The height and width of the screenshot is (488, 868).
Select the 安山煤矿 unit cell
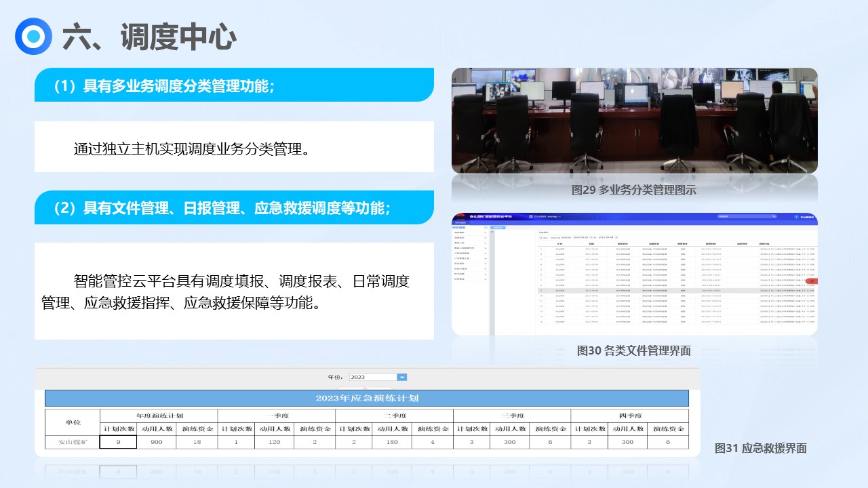pyautogui.click(x=73, y=442)
